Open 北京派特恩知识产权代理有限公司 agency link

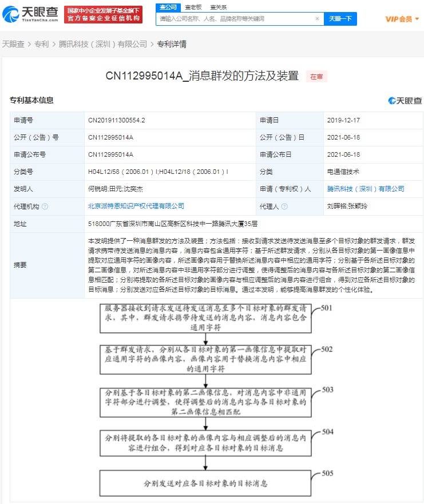136,206
